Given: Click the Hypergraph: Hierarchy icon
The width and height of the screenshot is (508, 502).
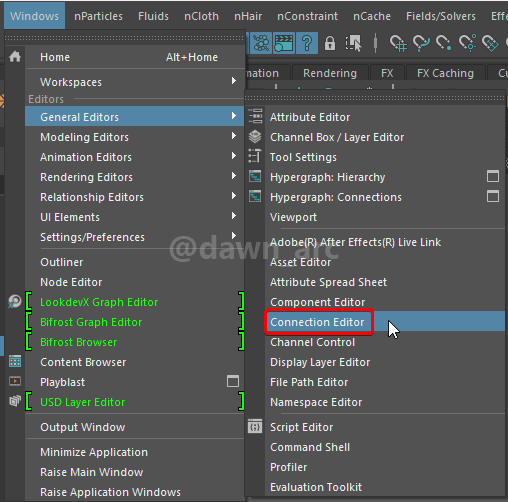Looking at the screenshot, I should click(255, 176).
